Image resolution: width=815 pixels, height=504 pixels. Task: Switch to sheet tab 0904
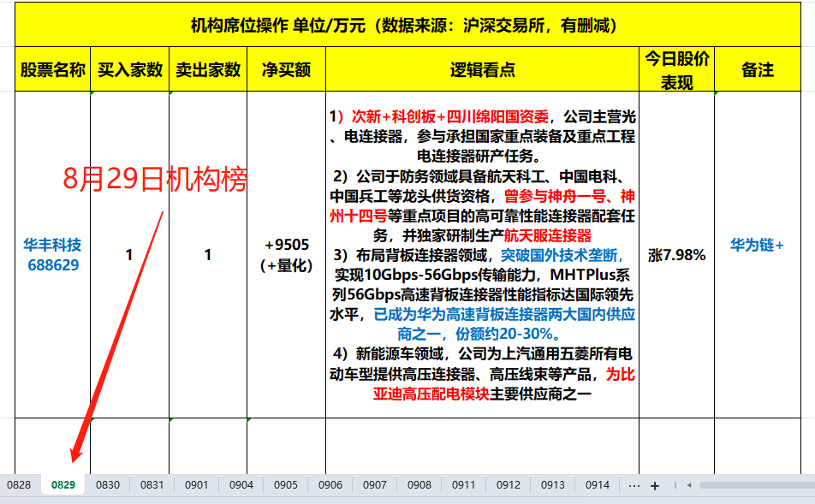click(241, 485)
